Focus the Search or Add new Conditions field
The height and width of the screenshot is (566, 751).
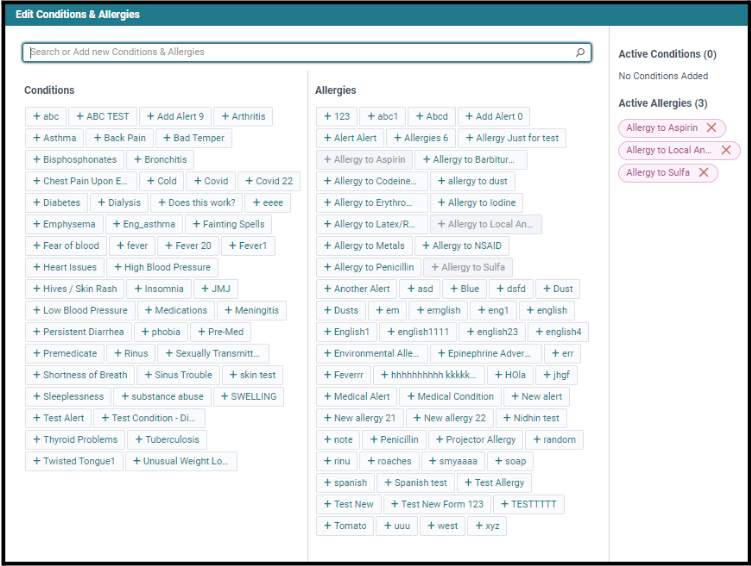[x=307, y=52]
